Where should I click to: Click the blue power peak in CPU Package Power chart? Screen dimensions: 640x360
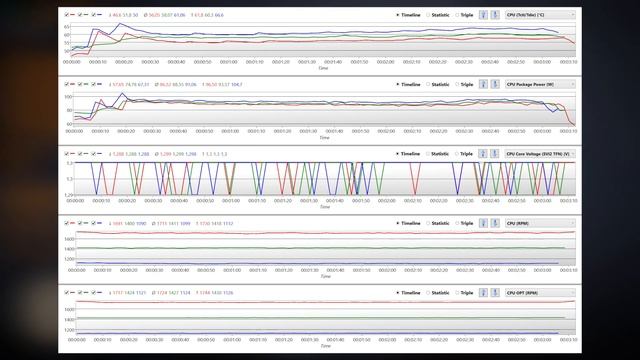(x=122, y=93)
